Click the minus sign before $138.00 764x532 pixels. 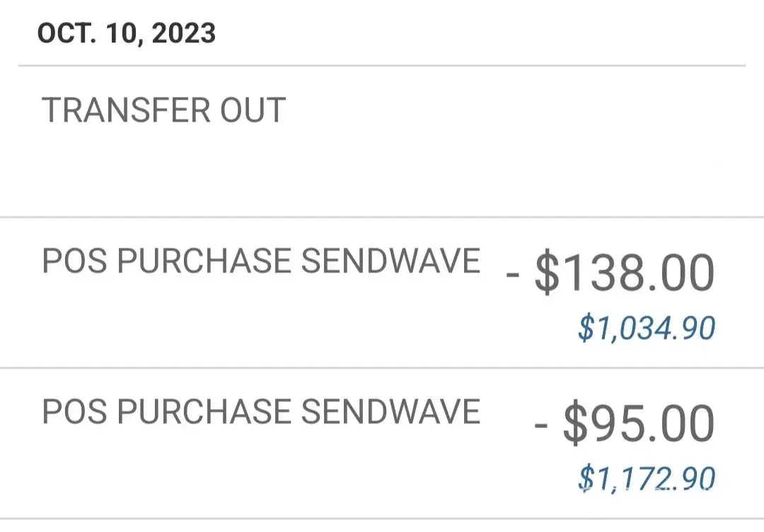[x=514, y=275]
